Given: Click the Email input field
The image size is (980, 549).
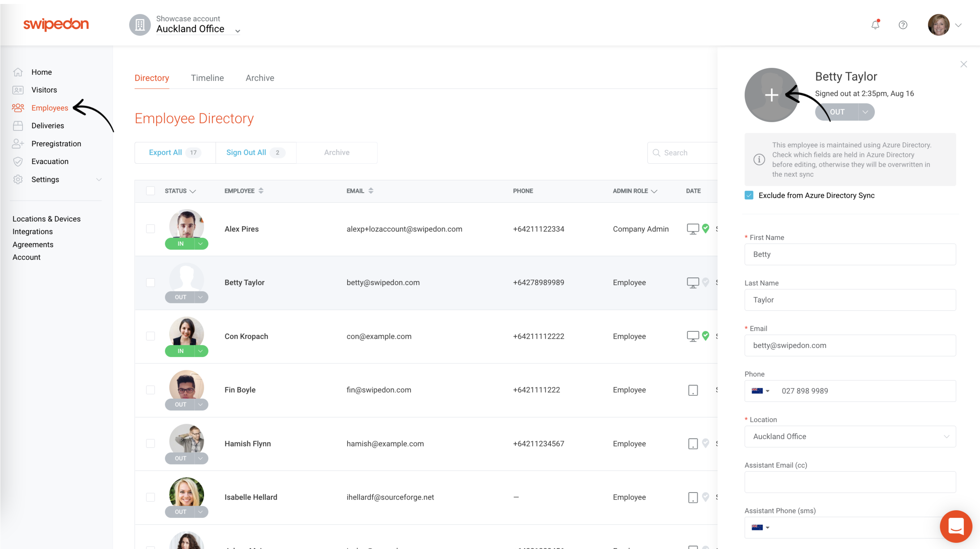Looking at the screenshot, I should pyautogui.click(x=849, y=345).
